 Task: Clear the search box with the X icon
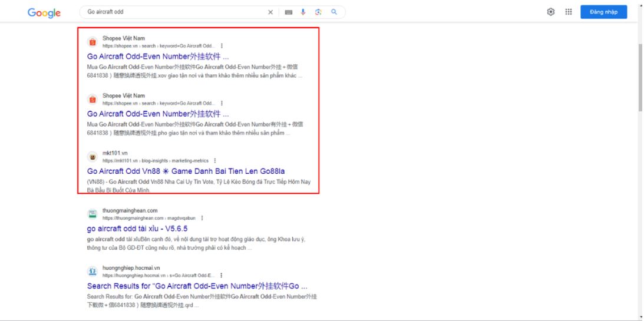pyautogui.click(x=271, y=12)
